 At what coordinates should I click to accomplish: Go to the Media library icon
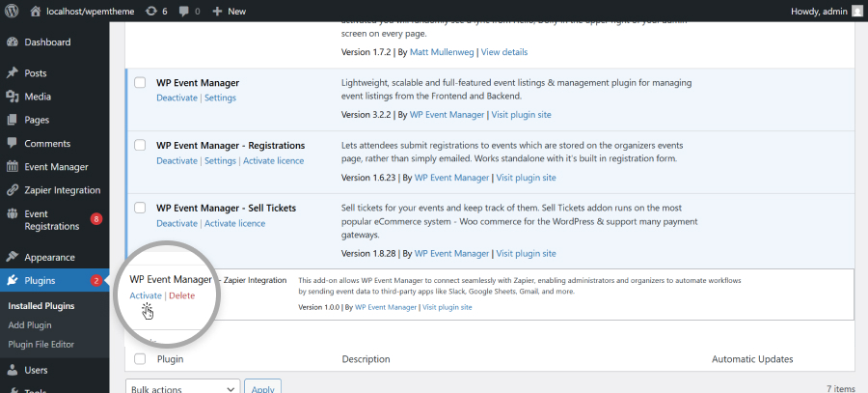click(x=13, y=97)
